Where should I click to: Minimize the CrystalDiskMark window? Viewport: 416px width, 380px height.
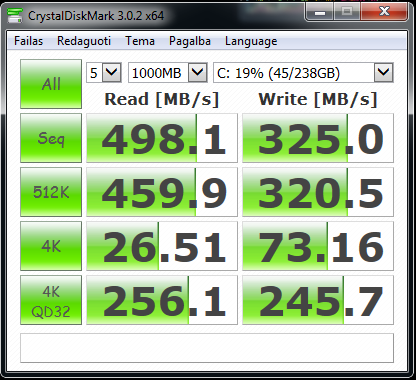[319, 12]
